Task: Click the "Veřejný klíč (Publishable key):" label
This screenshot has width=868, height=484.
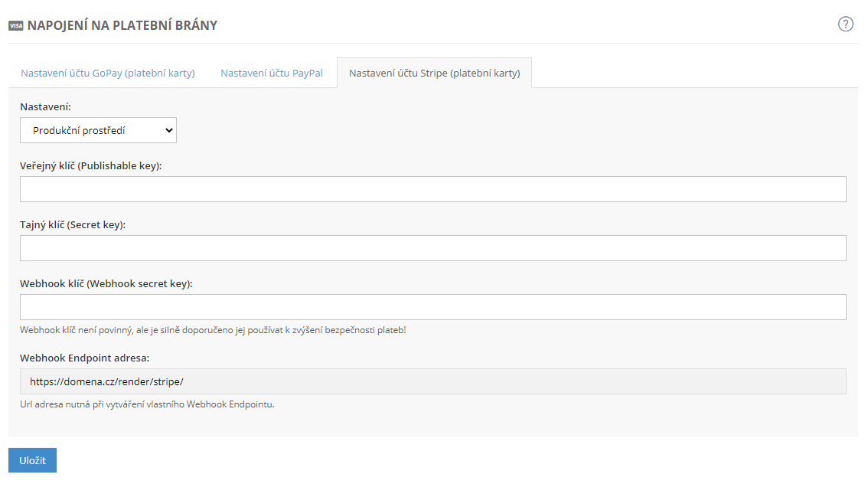Action: tap(91, 165)
